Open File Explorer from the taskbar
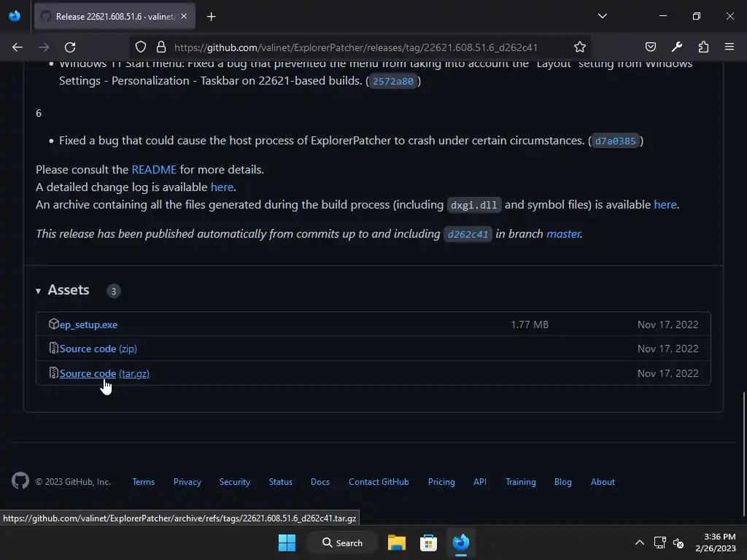The width and height of the screenshot is (747, 560). pos(396,542)
